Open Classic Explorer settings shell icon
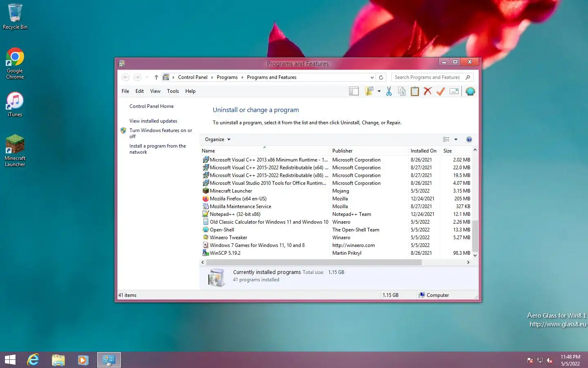 click(470, 91)
